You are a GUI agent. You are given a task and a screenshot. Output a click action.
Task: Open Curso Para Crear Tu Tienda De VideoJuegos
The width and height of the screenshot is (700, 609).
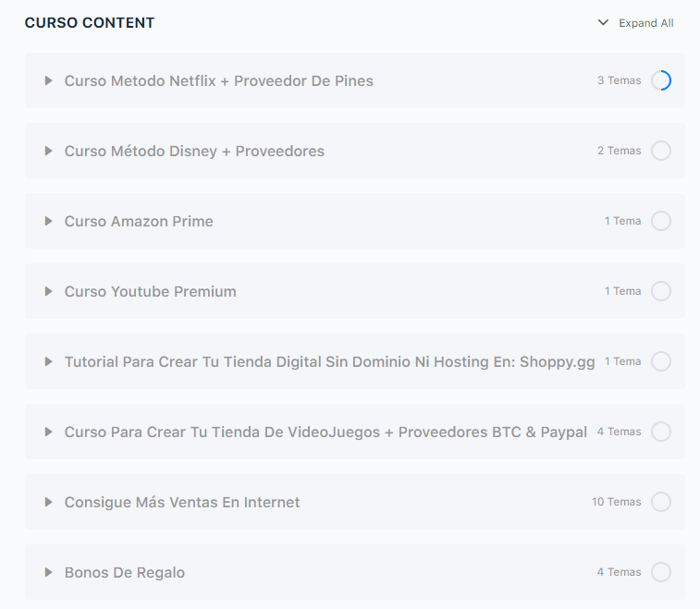click(325, 432)
